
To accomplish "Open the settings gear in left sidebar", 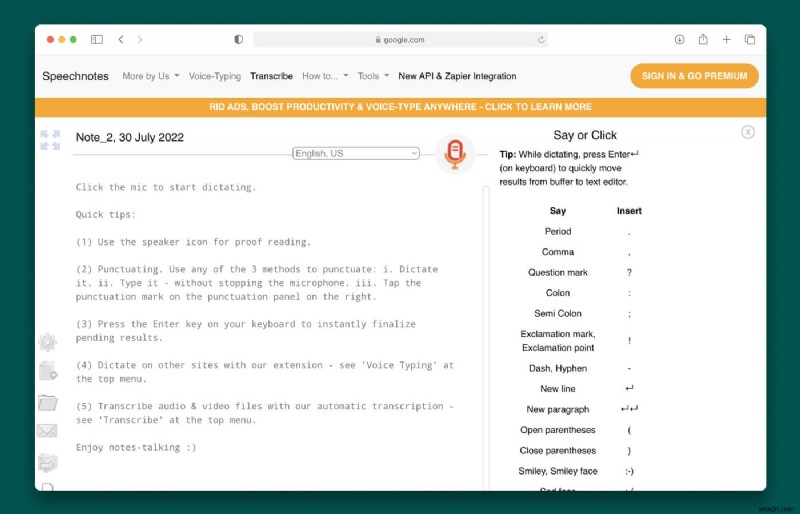I will 47,342.
